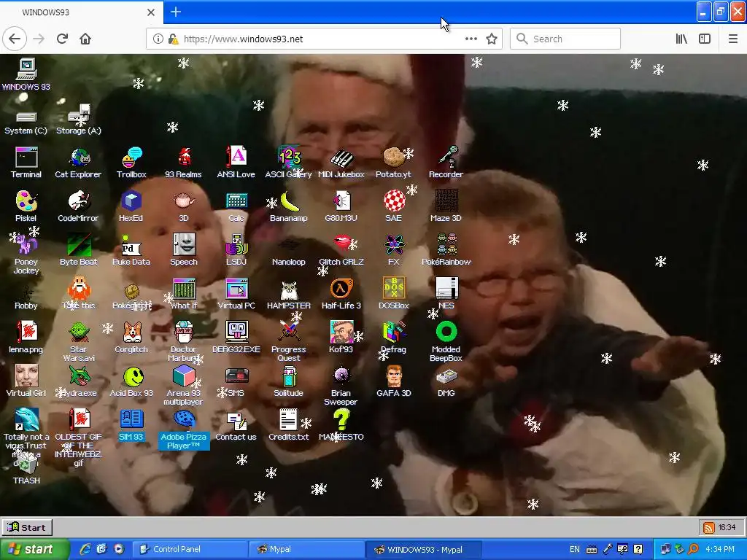Open the SAE checkered ball icon
This screenshot has width=747, height=560.
point(393,206)
